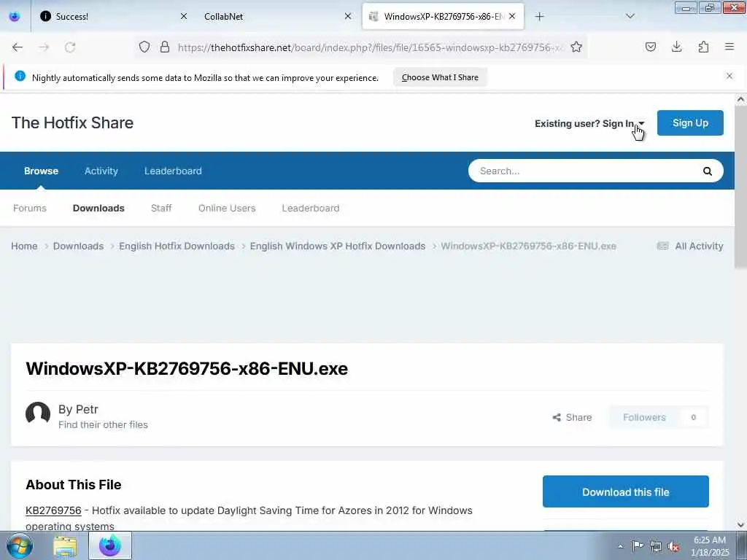This screenshot has height=560, width=747.
Task: Open Downloads in the sub-navigation
Action: 98,208
